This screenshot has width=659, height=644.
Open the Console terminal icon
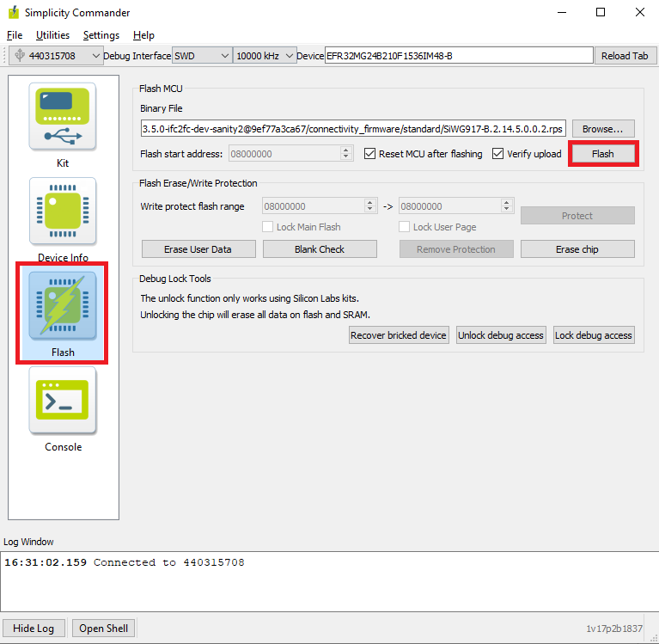(63, 401)
